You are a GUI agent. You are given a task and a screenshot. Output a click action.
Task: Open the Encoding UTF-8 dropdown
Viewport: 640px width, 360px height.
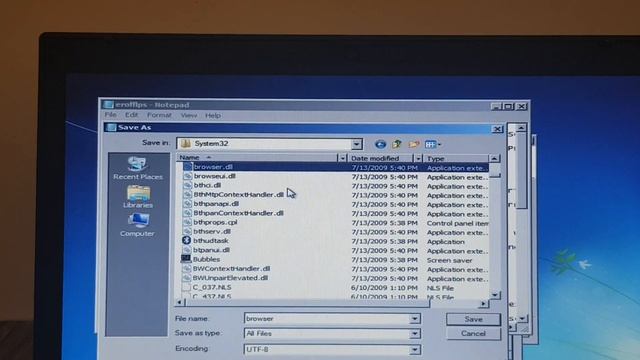[x=414, y=349]
